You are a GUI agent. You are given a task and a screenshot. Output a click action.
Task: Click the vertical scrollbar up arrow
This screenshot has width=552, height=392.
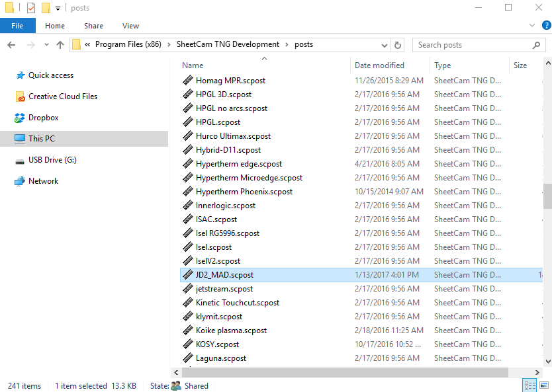pyautogui.click(x=548, y=63)
